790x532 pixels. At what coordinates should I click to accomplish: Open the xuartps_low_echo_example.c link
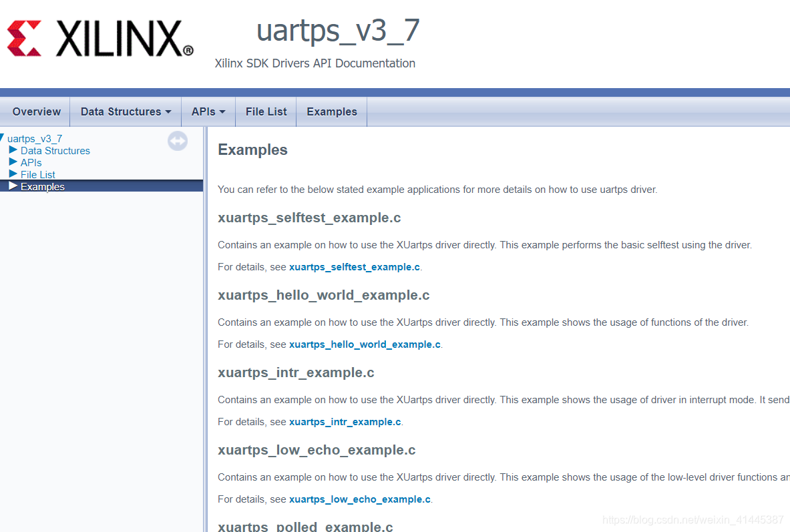pyautogui.click(x=360, y=499)
